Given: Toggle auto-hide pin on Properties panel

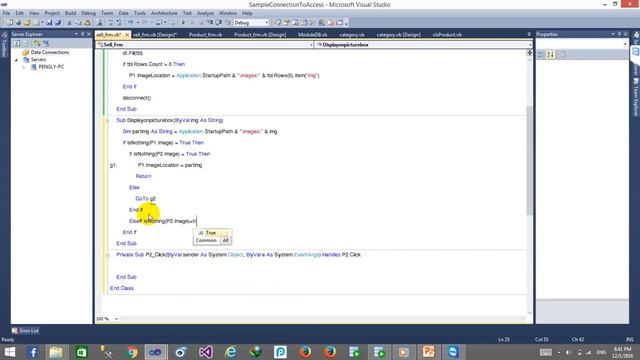Looking at the screenshot, I should [619, 34].
